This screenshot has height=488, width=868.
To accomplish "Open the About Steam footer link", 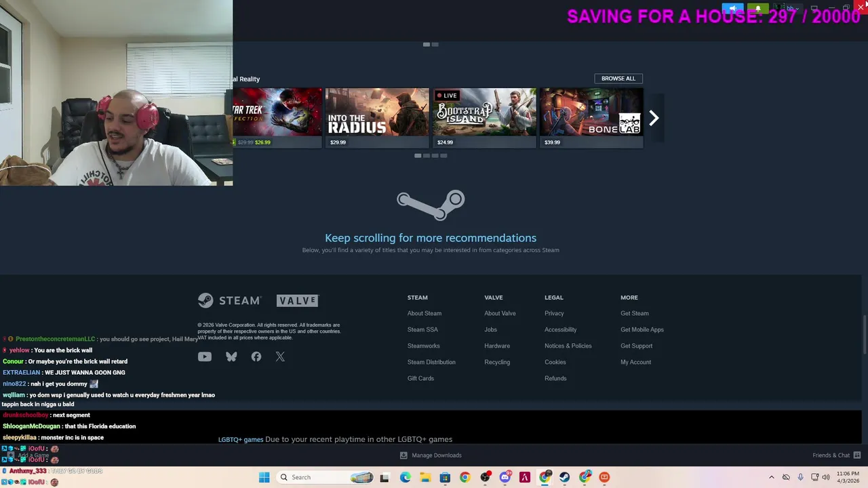I will tap(425, 313).
